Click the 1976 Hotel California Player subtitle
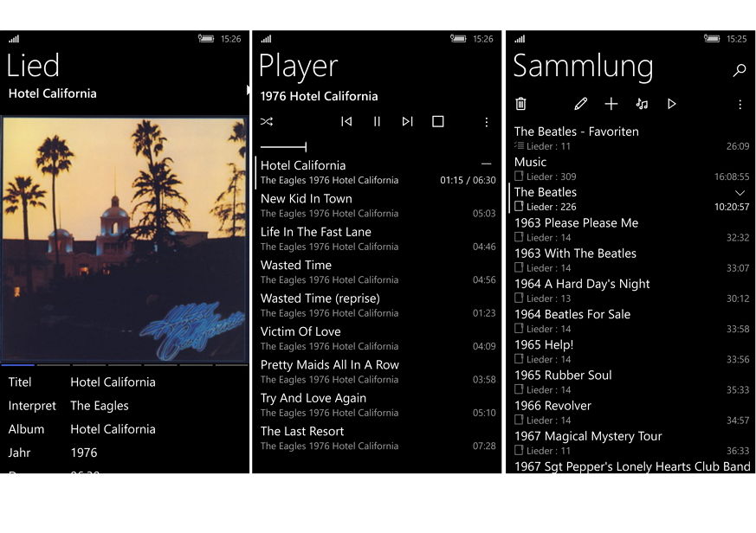This screenshot has height=533, width=756. click(319, 96)
